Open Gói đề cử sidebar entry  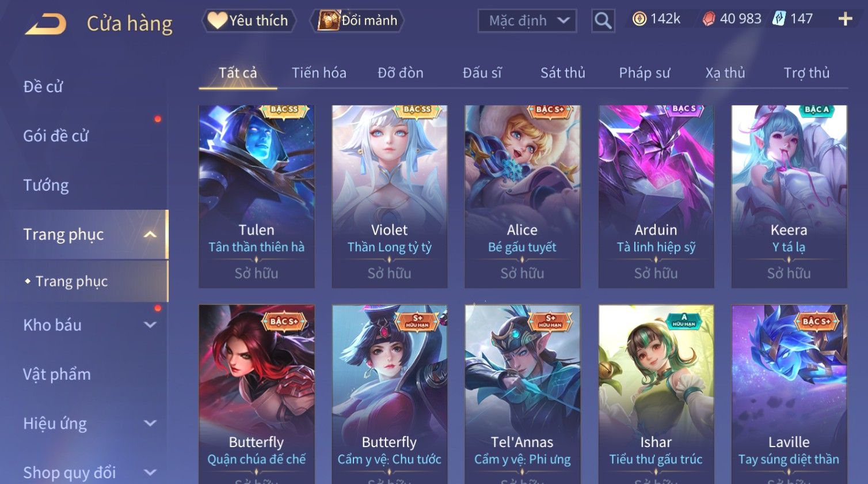[56, 136]
